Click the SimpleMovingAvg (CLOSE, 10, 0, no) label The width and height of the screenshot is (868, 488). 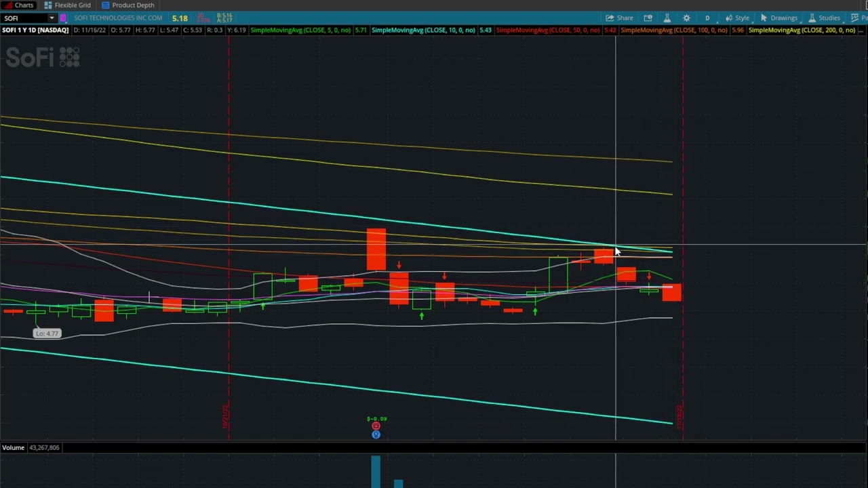(x=423, y=30)
